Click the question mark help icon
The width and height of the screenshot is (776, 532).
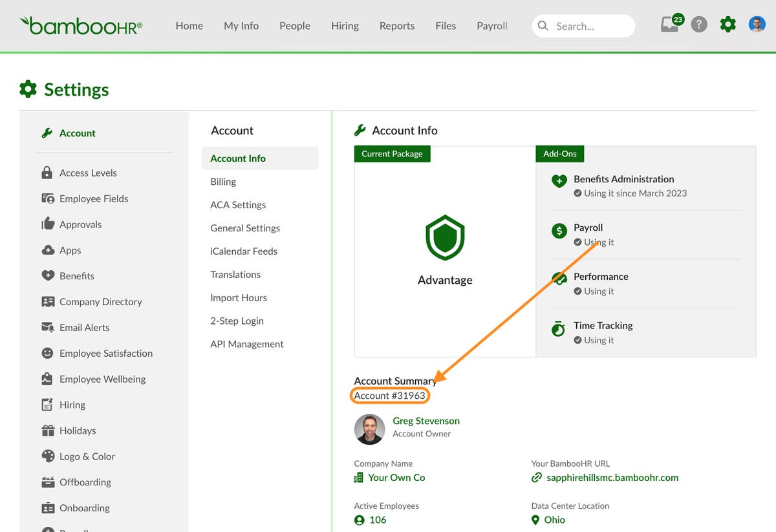point(699,24)
